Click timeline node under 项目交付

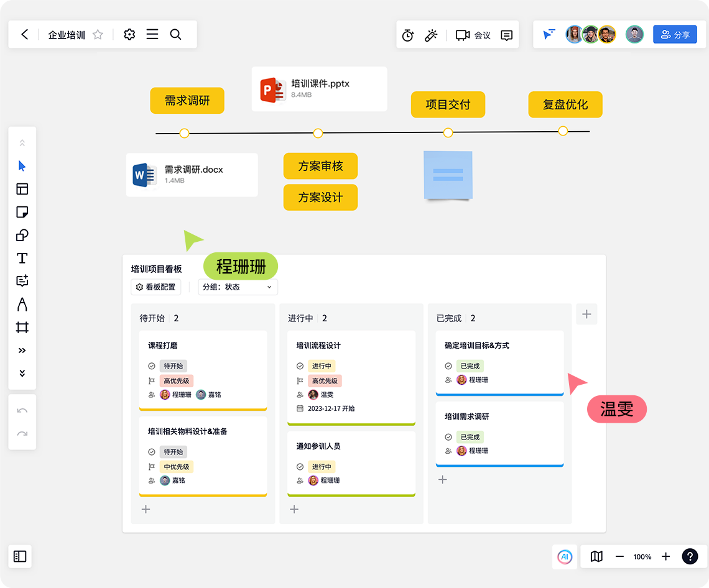[448, 132]
